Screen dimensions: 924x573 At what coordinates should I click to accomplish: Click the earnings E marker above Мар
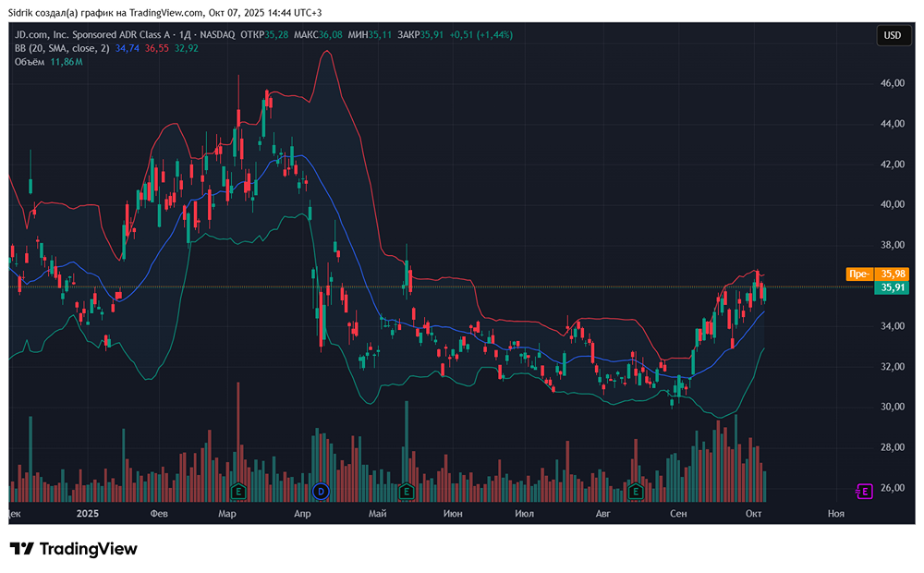point(239,490)
